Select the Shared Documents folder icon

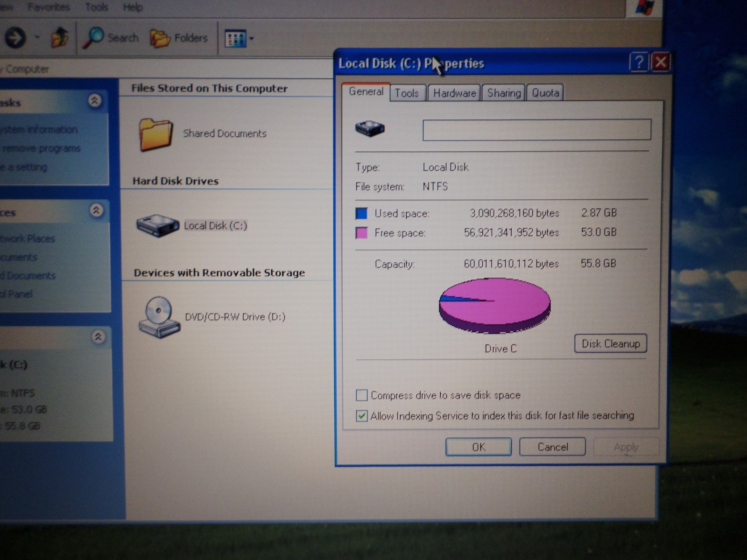click(x=156, y=134)
